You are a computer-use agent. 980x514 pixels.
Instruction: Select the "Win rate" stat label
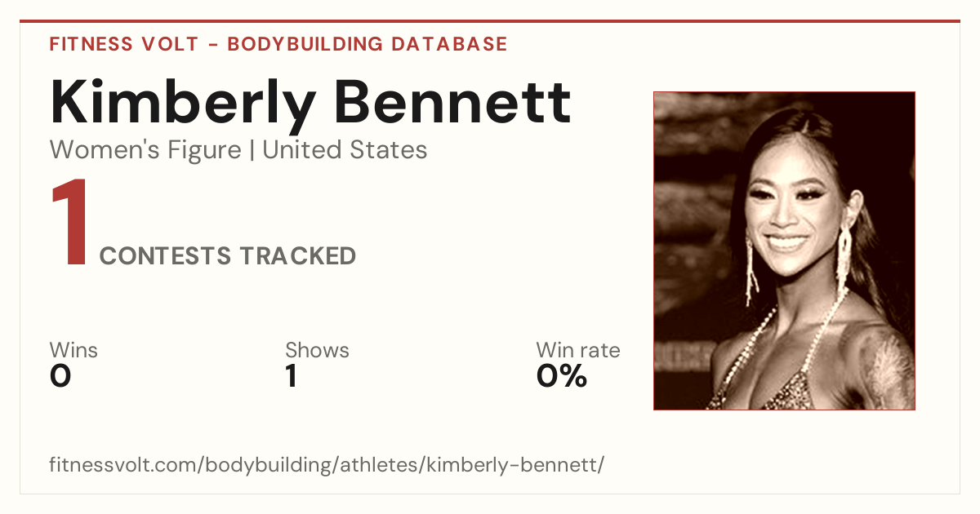pos(578,350)
